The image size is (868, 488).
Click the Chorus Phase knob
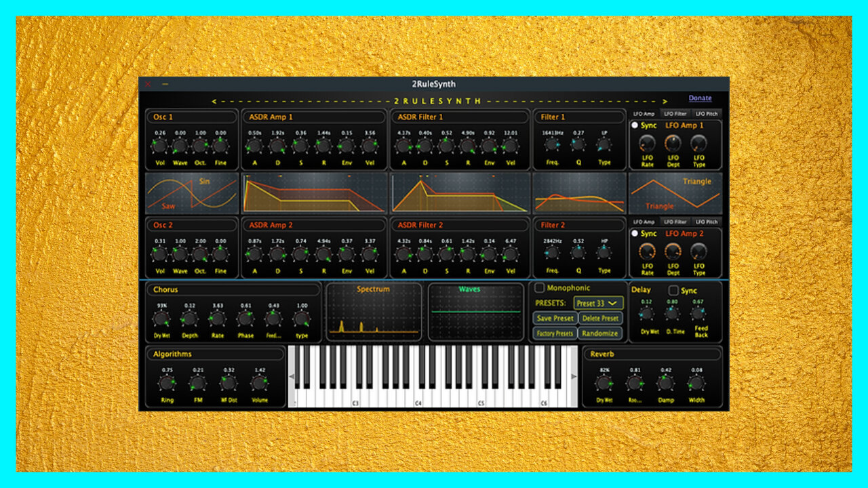click(x=245, y=319)
